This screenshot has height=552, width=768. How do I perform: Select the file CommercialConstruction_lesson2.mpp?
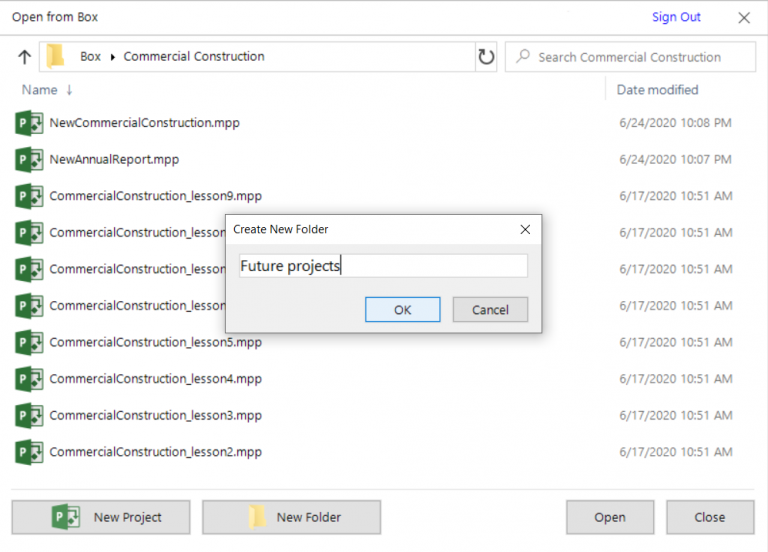[x=156, y=452]
